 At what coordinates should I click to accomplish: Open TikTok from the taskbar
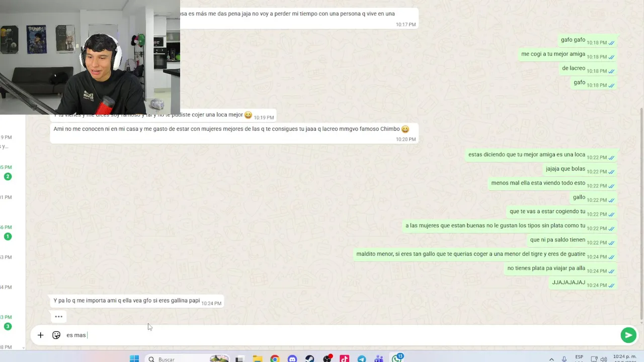pyautogui.click(x=344, y=359)
